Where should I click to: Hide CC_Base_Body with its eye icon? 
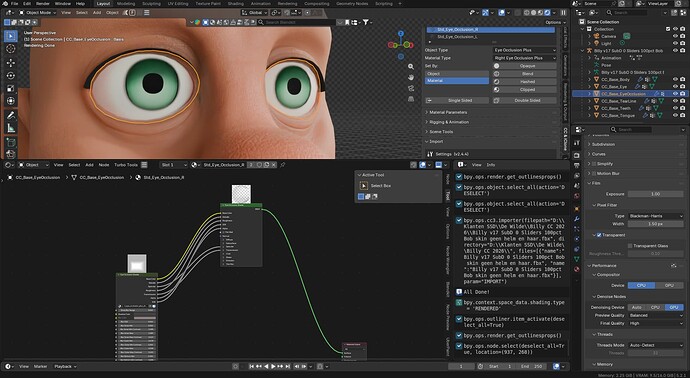point(675,80)
